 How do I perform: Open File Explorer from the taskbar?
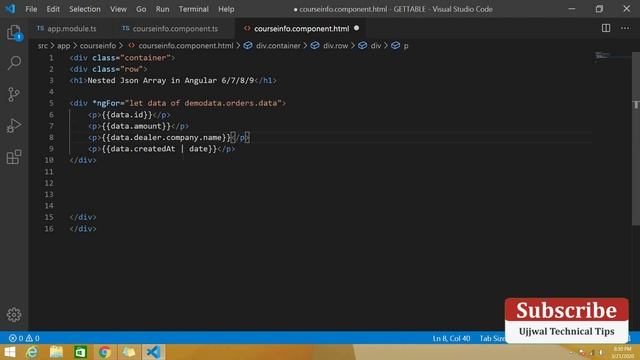point(56,352)
